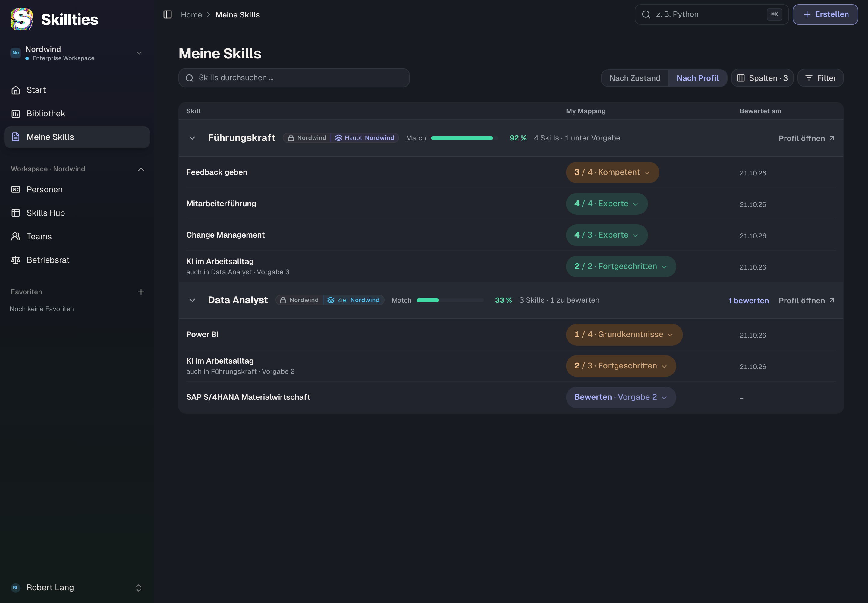Open the Power BI Grundkenntnisse dropdown

click(x=624, y=335)
